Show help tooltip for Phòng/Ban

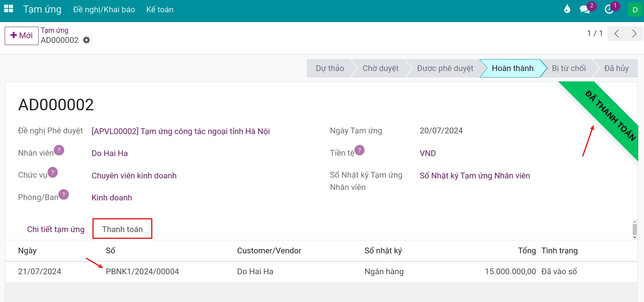coord(63,195)
